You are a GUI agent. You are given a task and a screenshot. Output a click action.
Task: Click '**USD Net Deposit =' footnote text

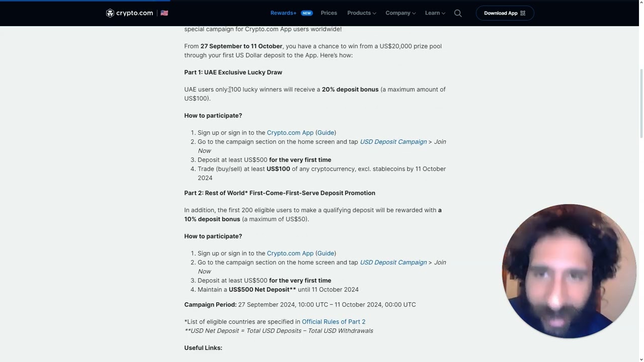point(215,331)
